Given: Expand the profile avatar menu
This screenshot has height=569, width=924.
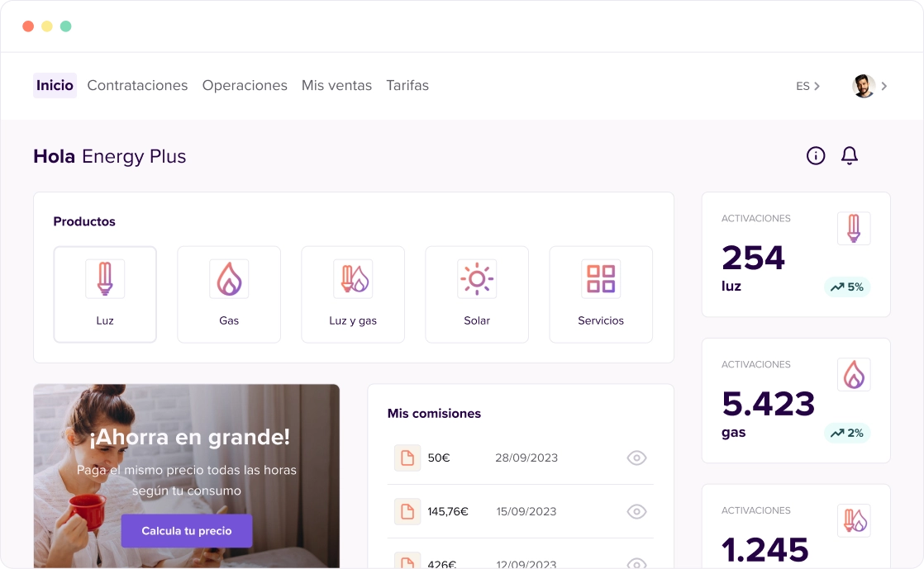Looking at the screenshot, I should point(863,85).
